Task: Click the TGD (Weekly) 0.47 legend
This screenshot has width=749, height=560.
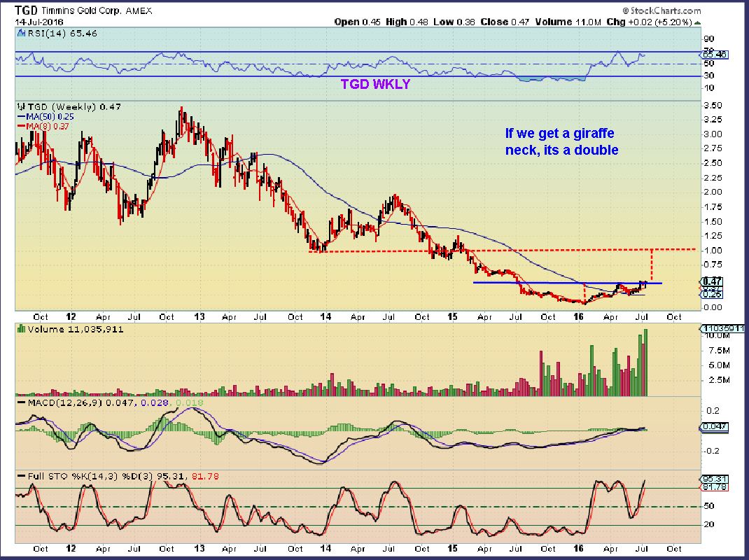Action: click(x=74, y=106)
